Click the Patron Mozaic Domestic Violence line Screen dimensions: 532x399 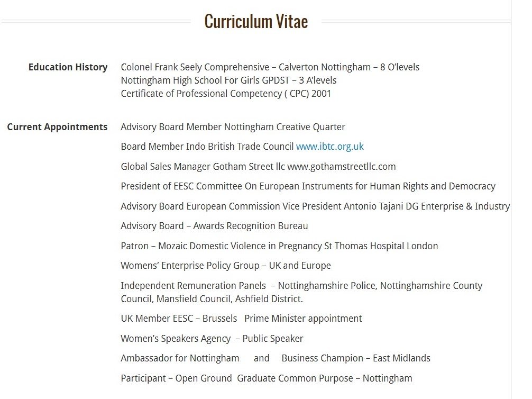pos(279,246)
